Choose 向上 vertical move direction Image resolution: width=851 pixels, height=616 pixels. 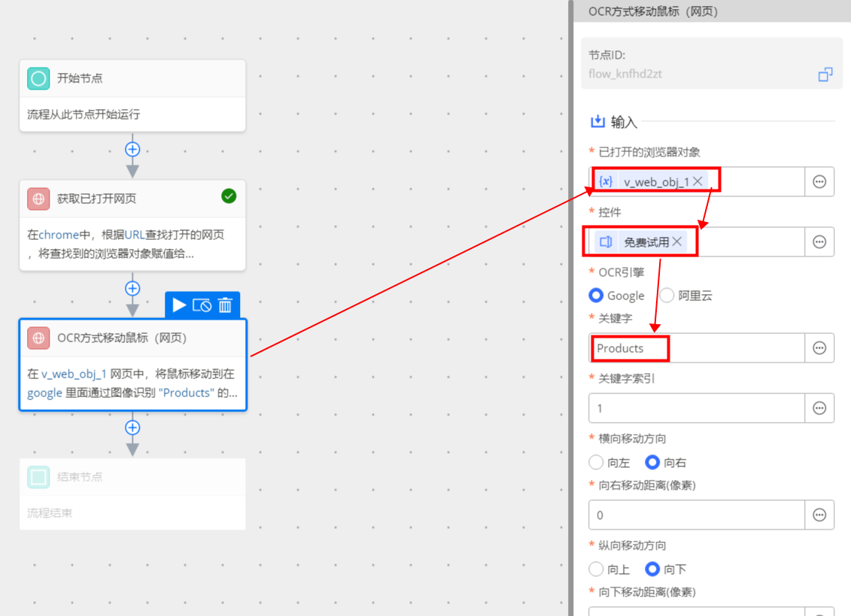(x=596, y=569)
